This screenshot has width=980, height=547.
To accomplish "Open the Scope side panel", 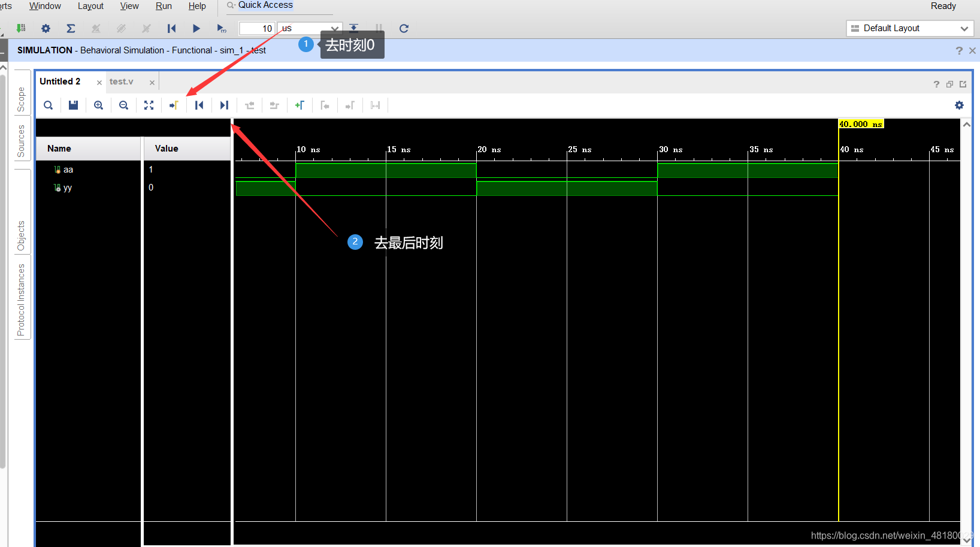I will [22, 99].
